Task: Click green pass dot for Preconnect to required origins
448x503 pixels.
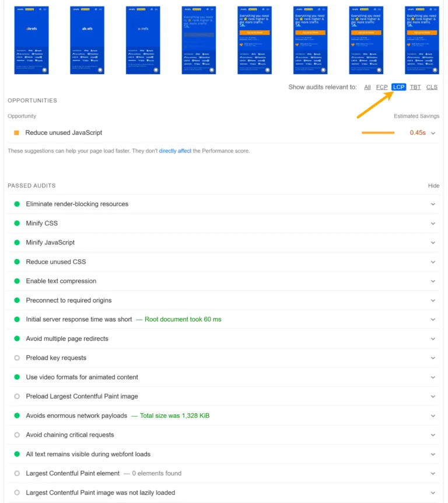Action: pos(17,301)
